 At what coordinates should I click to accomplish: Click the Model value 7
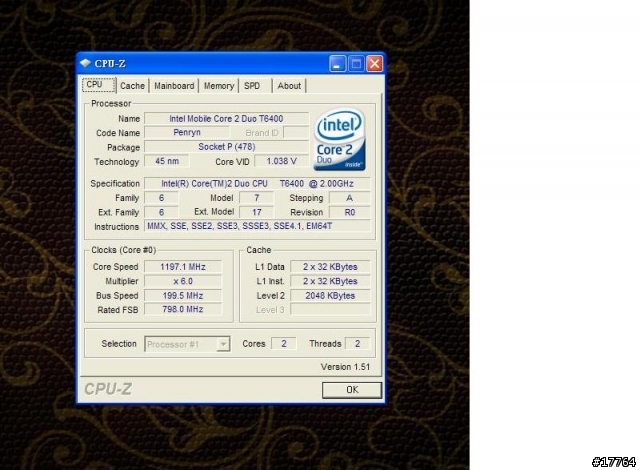pyautogui.click(x=256, y=198)
